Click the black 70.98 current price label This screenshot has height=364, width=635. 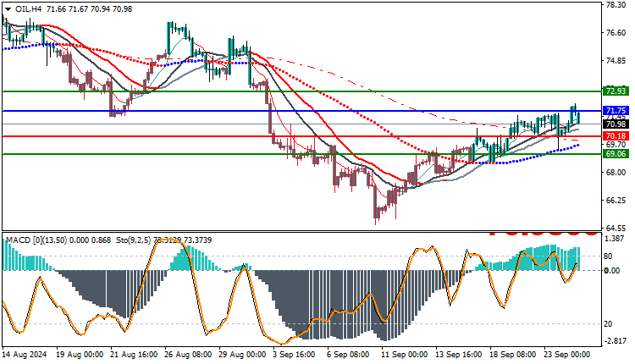pos(616,124)
